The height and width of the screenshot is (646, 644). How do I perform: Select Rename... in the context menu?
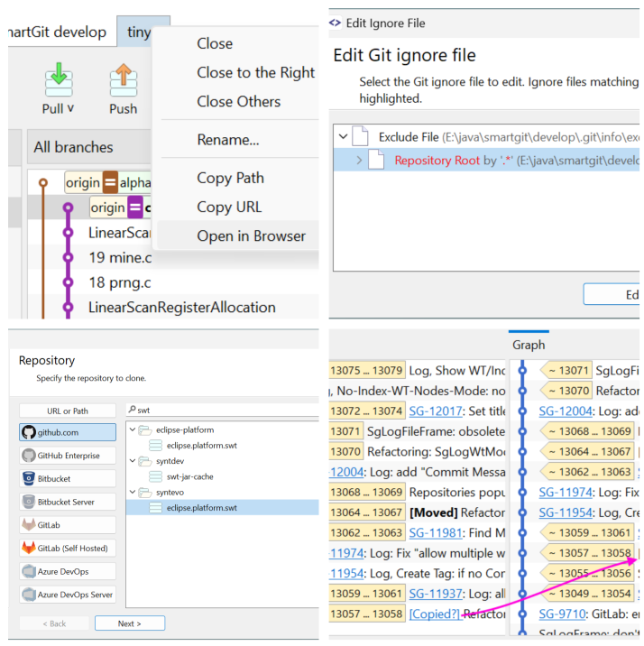tap(227, 140)
